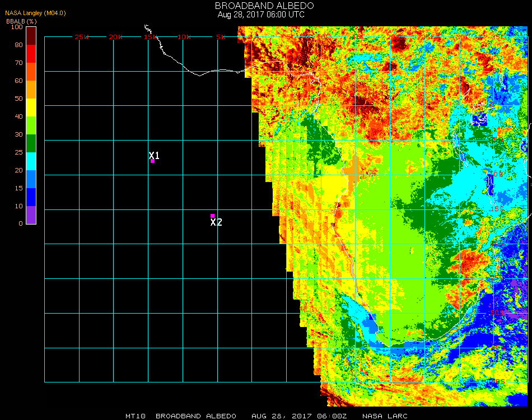Viewport: 532px width, 420px height.
Task: Click the magenta X1 marker square
Action: point(153,161)
